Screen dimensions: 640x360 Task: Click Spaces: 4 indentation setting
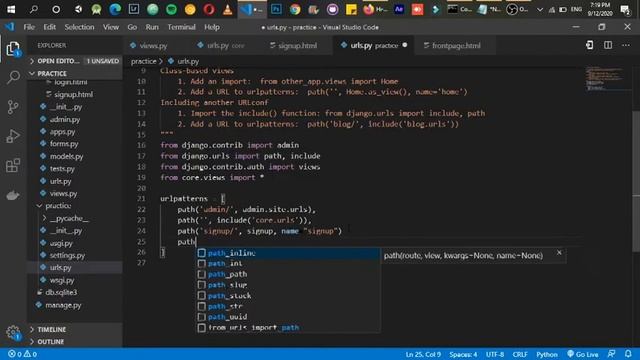tap(463, 354)
